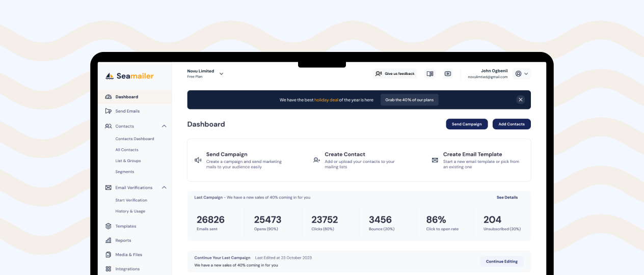Open History & Usage submenu item
Screen dimensions: 644x275
[x=130, y=211]
